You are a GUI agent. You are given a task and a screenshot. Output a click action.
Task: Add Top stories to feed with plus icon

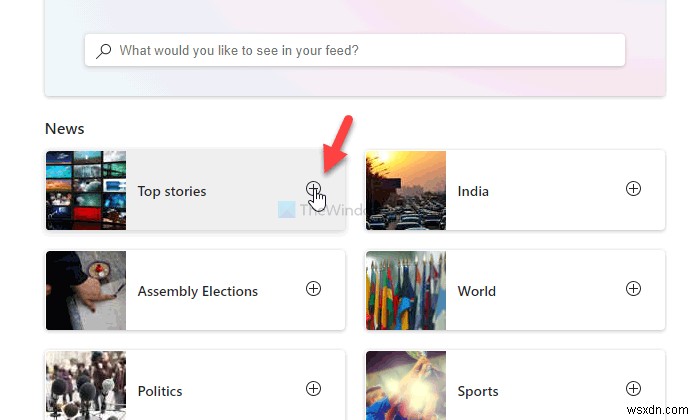click(313, 189)
